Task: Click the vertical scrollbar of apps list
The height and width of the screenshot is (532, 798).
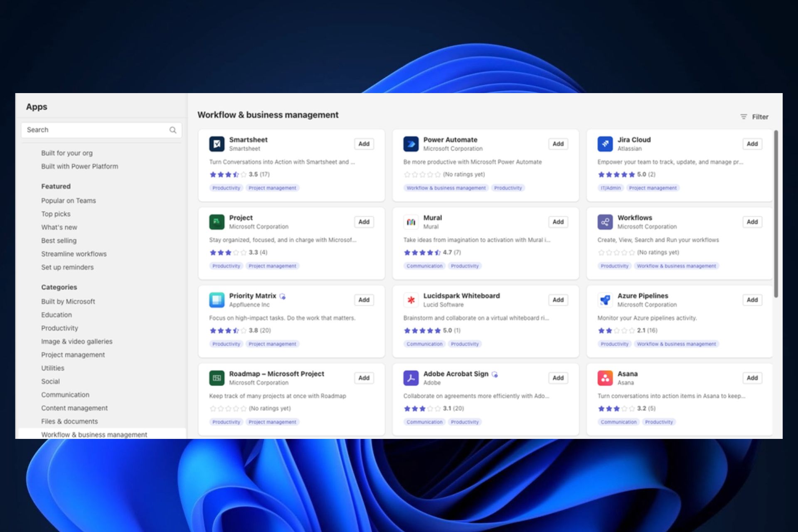Action: click(776, 214)
